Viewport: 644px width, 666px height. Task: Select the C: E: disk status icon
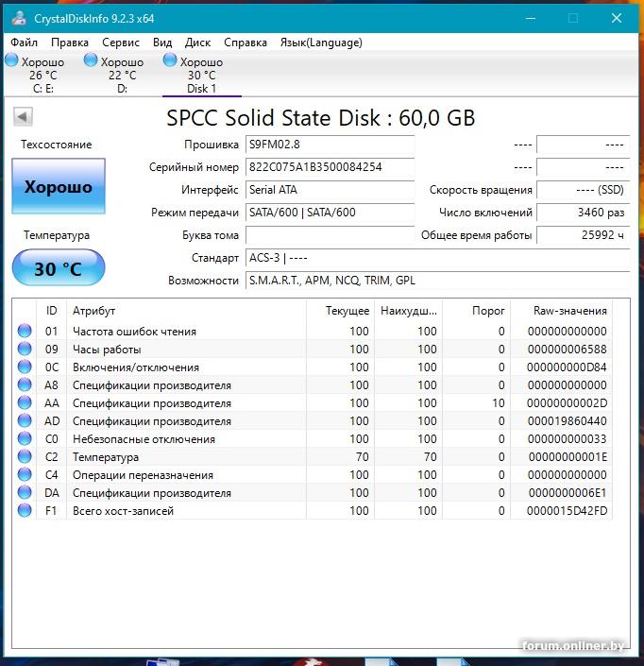pos(11,60)
